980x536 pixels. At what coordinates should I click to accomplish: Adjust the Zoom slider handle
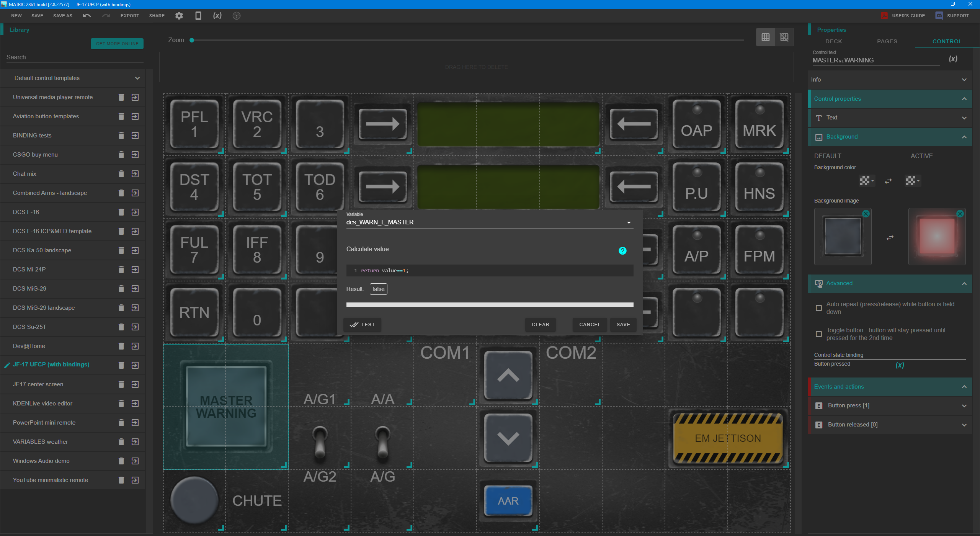click(192, 40)
